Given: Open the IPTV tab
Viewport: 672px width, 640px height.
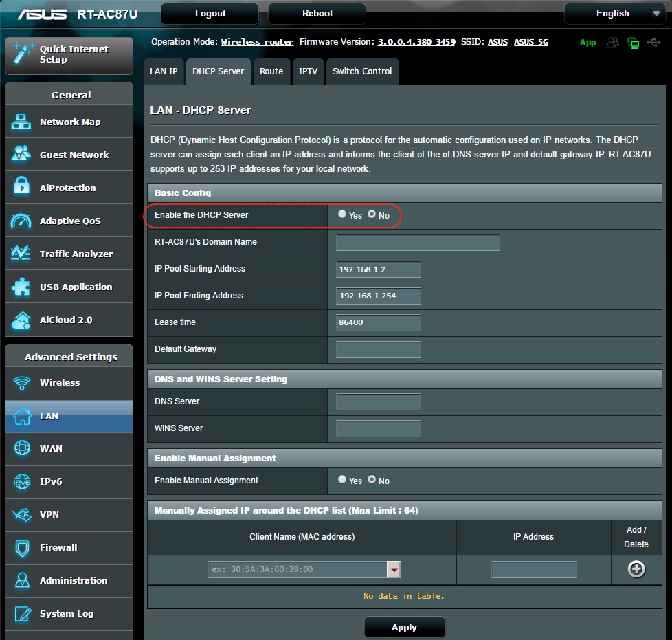Looking at the screenshot, I should point(308,71).
